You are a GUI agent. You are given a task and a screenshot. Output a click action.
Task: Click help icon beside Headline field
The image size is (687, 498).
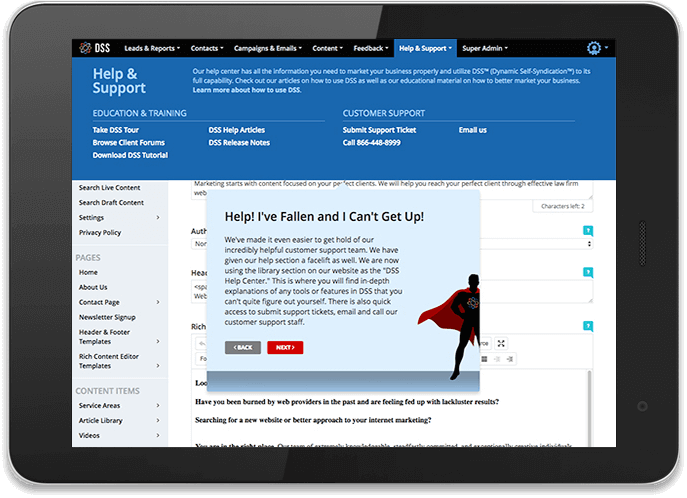tap(588, 272)
